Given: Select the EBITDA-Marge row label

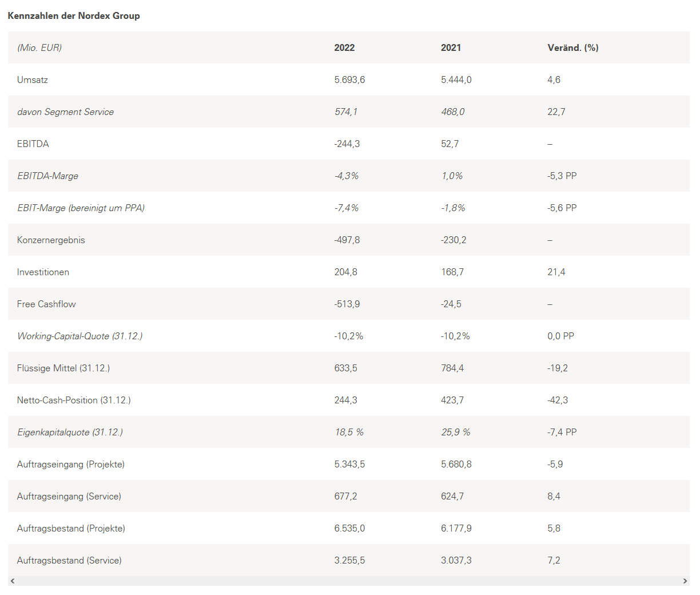Looking at the screenshot, I should (x=47, y=176).
